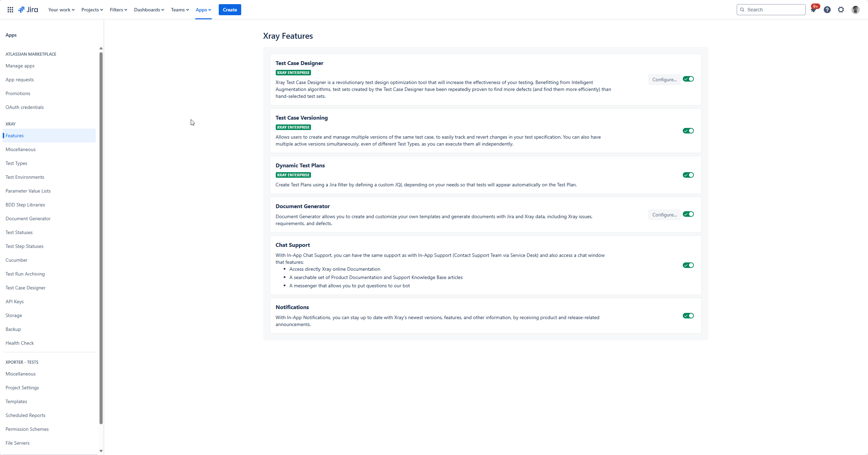This screenshot has height=455, width=868.
Task: Click the Apps heading in the sidebar
Action: pos(11,35)
